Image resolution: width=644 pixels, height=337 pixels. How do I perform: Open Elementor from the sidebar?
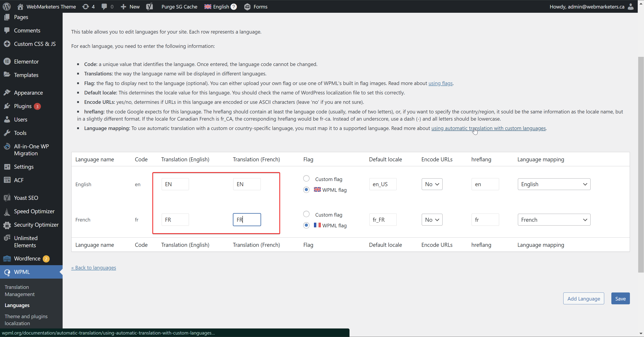(x=26, y=62)
